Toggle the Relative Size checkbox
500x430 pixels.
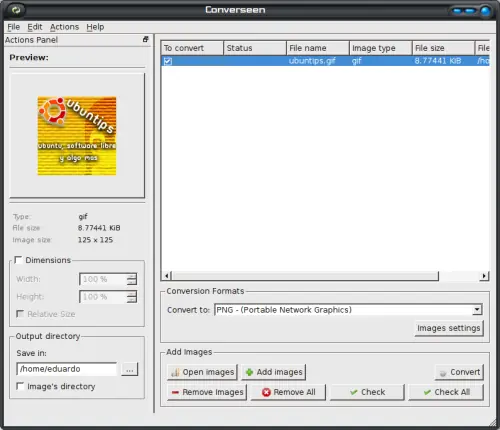click(20, 314)
